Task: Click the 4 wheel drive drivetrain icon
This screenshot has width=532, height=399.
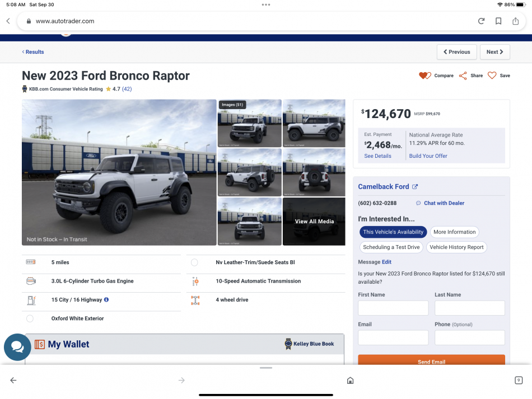Action: (x=195, y=300)
